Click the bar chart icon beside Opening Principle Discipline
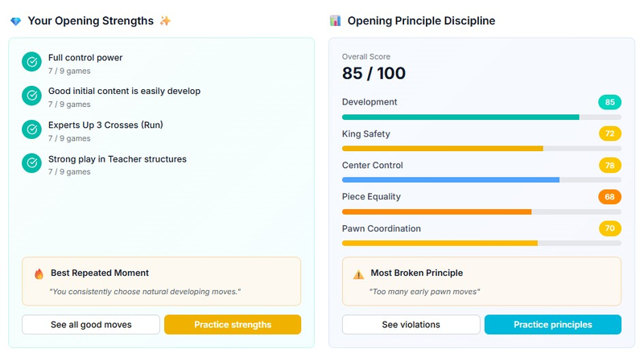Image resolution: width=644 pixels, height=361 pixels. pos(335,21)
